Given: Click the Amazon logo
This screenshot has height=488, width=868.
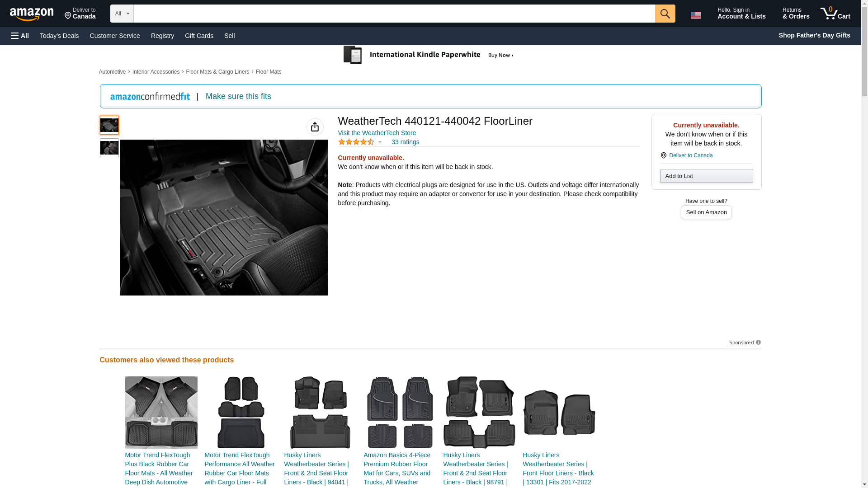Looking at the screenshot, I should pos(32,14).
